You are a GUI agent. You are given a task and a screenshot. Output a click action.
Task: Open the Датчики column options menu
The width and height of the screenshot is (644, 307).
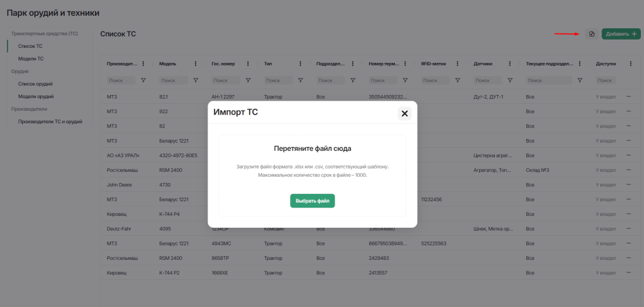[509, 64]
